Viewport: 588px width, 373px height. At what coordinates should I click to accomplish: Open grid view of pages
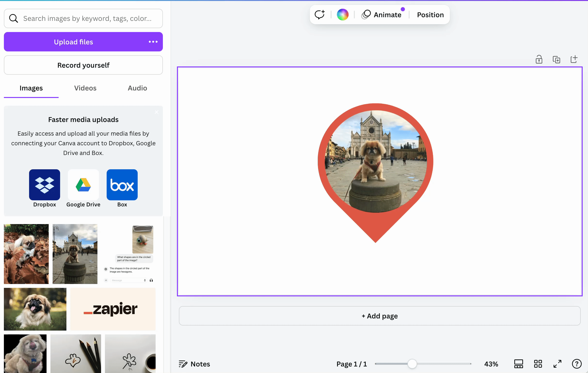point(538,364)
